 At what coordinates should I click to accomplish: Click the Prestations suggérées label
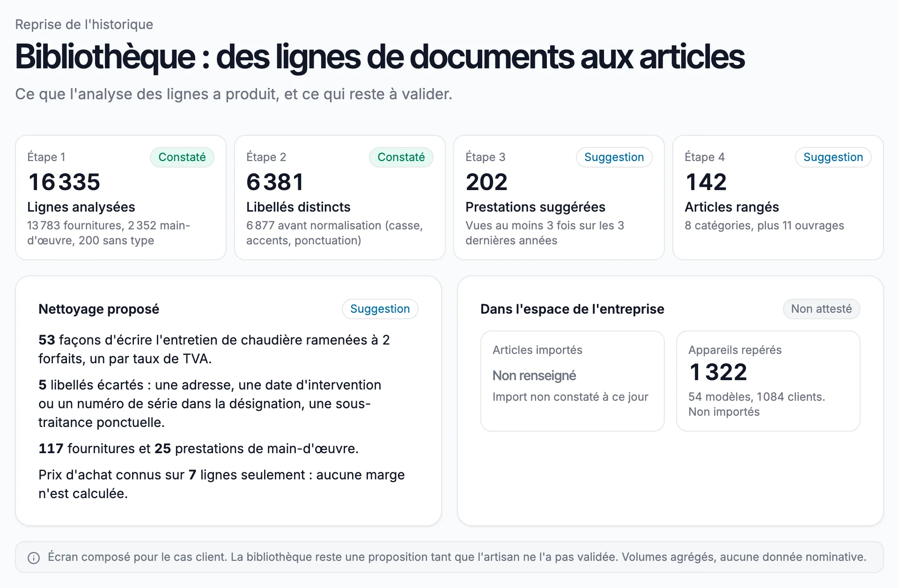click(535, 207)
